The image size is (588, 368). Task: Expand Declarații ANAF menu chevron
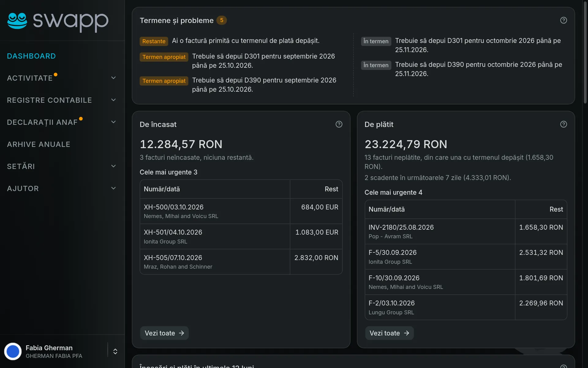click(x=113, y=122)
